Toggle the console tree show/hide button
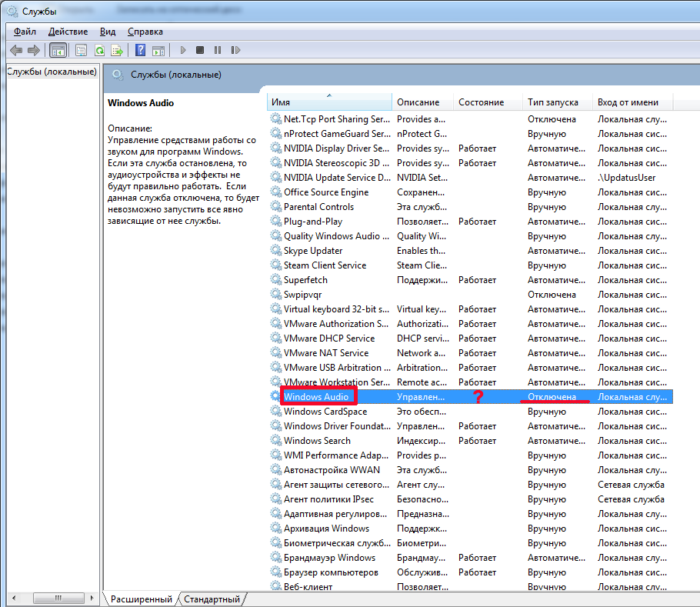Screen dimensions: 700x607 point(57,50)
